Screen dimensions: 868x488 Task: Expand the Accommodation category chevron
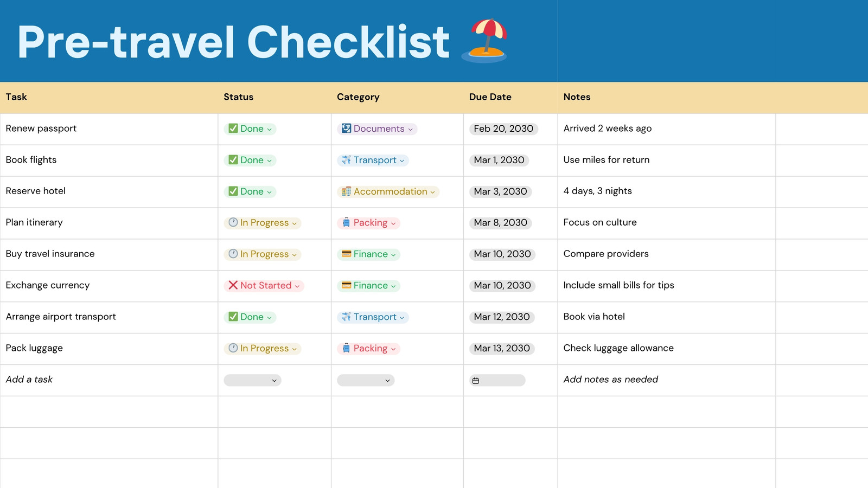coord(432,192)
